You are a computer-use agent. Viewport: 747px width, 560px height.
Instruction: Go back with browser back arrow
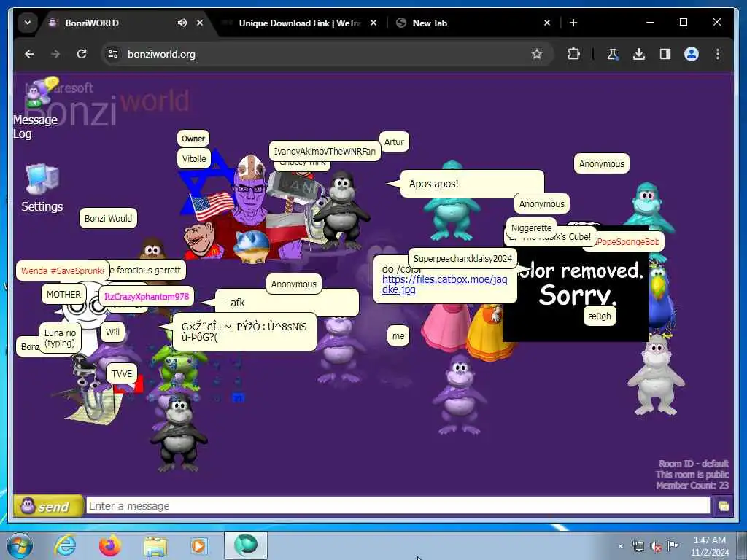coord(29,54)
